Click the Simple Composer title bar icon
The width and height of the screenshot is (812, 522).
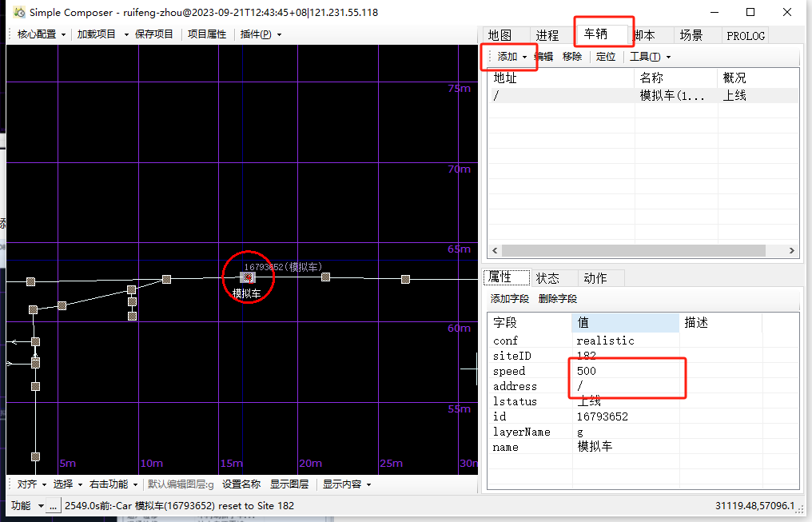point(19,12)
